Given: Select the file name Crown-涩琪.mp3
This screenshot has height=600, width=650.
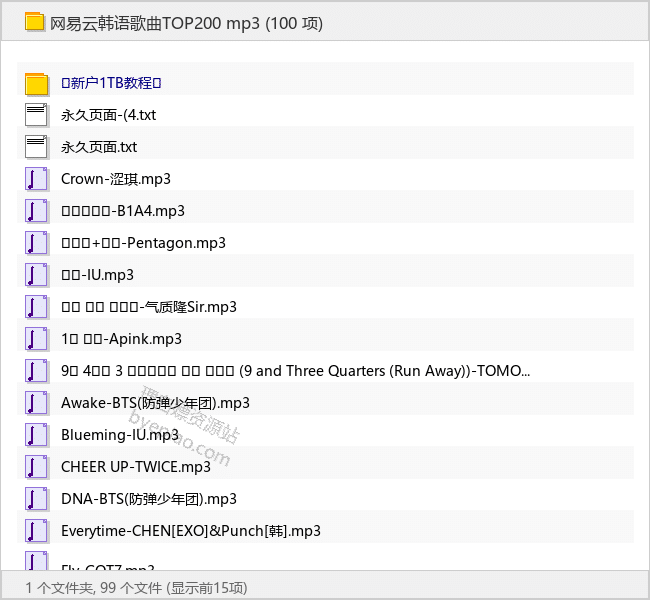Looking at the screenshot, I should [x=116, y=179].
